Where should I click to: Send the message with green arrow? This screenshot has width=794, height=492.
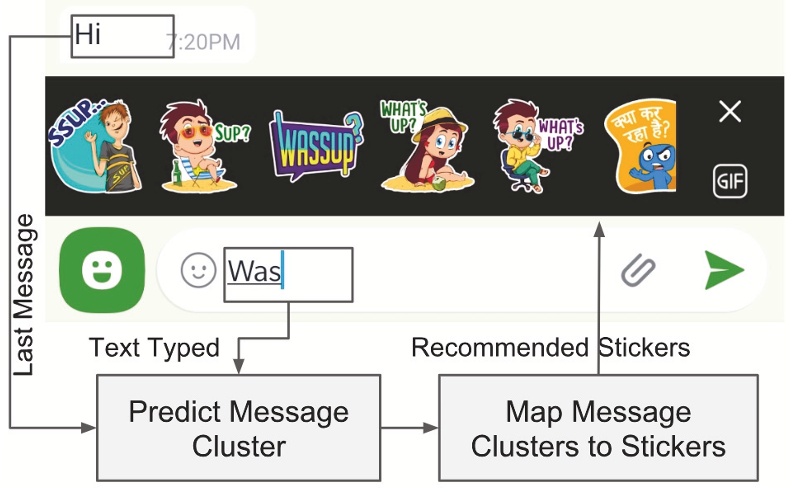pyautogui.click(x=723, y=270)
